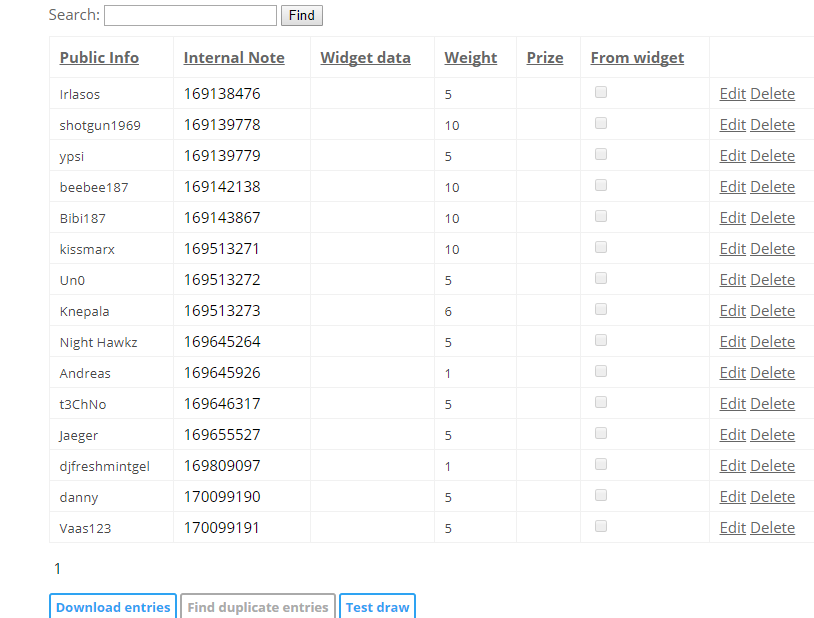Delete the ypsi entry
The height and width of the screenshot is (618, 814).
coord(772,156)
